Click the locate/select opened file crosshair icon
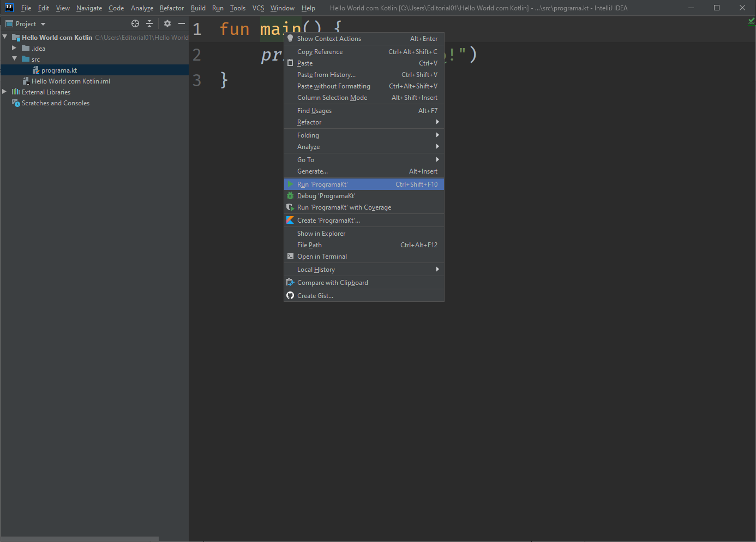Image resolution: width=756 pixels, height=542 pixels. tap(135, 23)
